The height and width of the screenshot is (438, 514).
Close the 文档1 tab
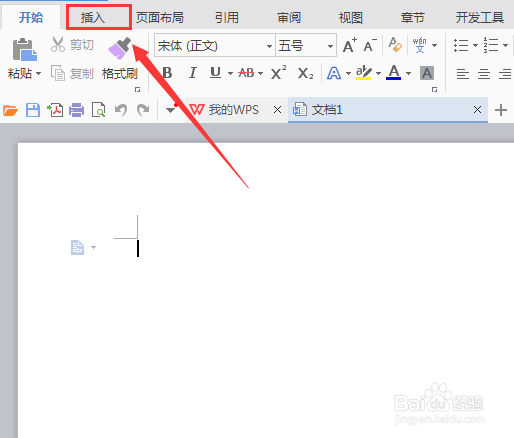click(x=477, y=109)
